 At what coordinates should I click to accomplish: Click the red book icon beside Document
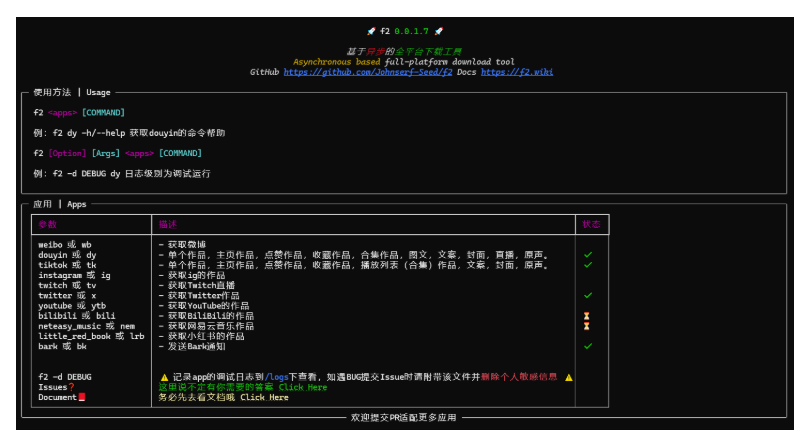coord(82,397)
